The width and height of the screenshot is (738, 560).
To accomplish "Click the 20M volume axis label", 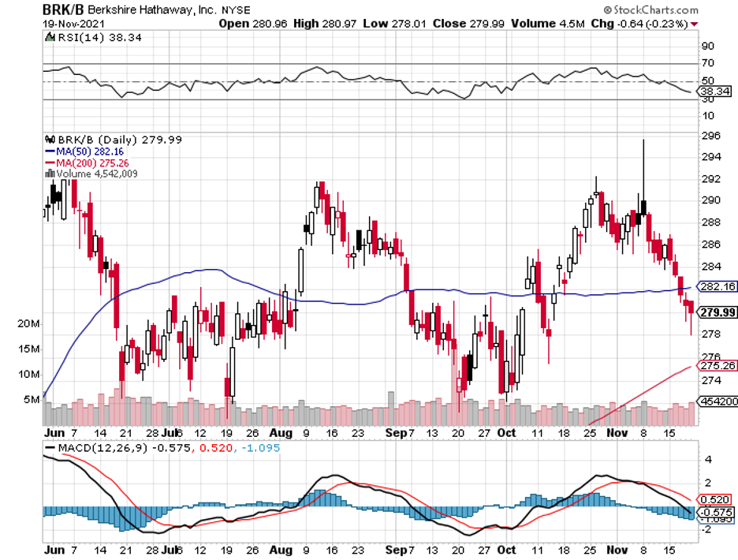I will pyautogui.click(x=28, y=323).
